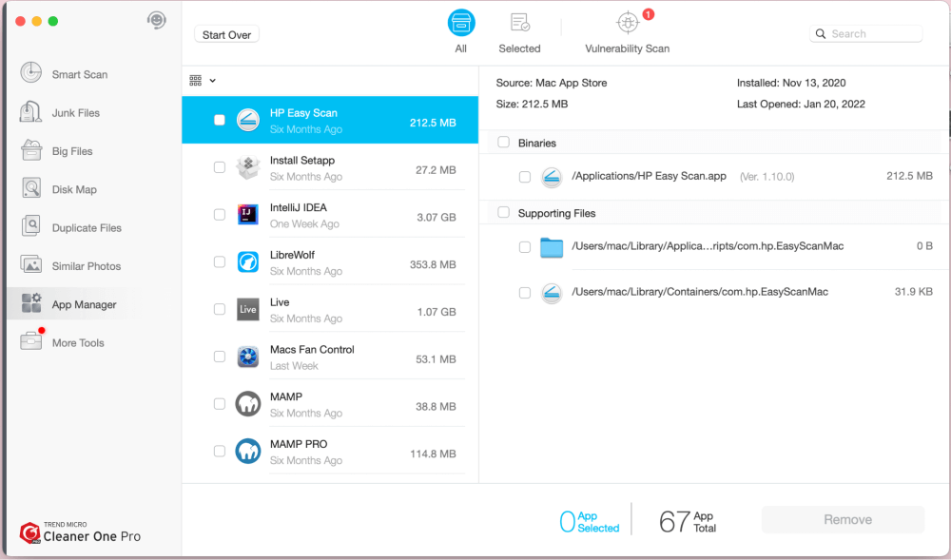Check the Supporting Files group checkbox
The image size is (951, 560).
[503, 212]
